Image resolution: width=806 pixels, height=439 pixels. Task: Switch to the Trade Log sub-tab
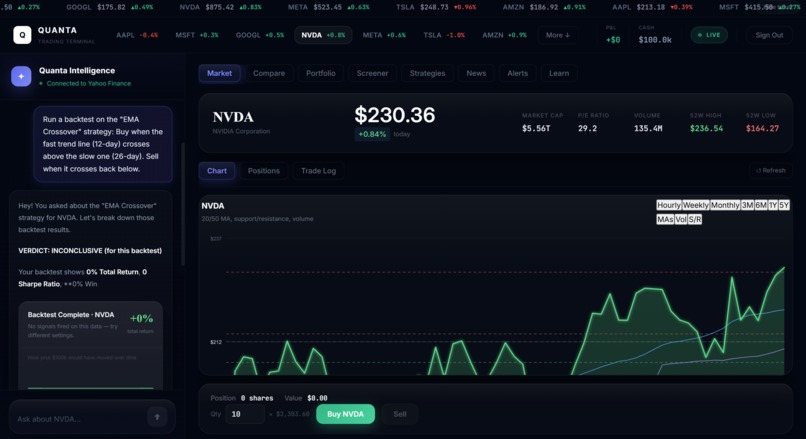coord(319,171)
